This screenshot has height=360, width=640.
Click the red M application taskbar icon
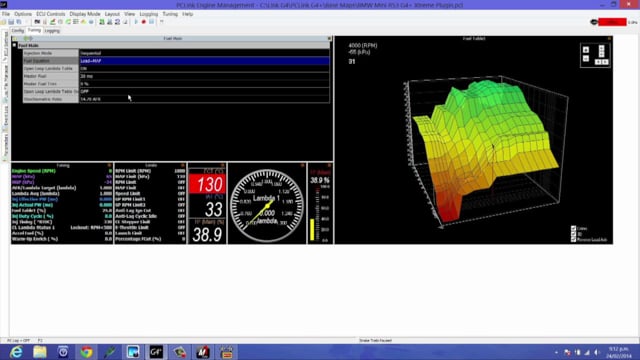[x=203, y=352]
